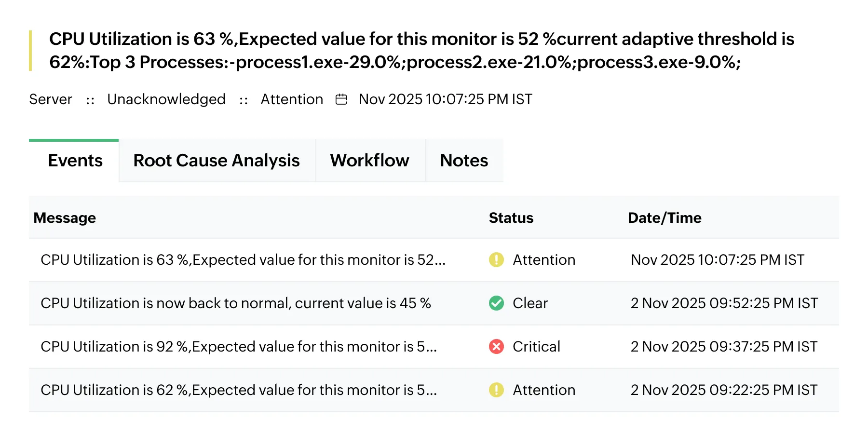Click the yellow Attention icon on first event
Image resolution: width=868 pixels, height=434 pixels.
pyautogui.click(x=496, y=259)
